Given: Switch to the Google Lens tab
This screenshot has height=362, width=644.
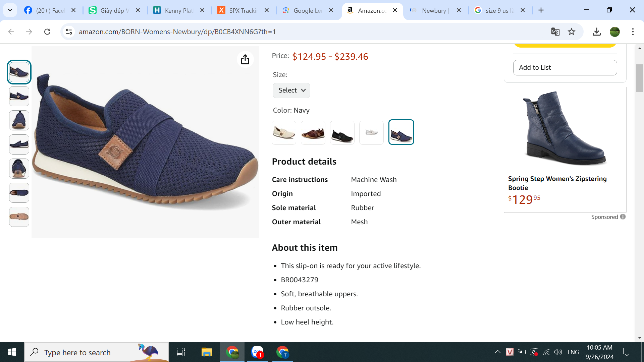Looking at the screenshot, I should click(307, 10).
